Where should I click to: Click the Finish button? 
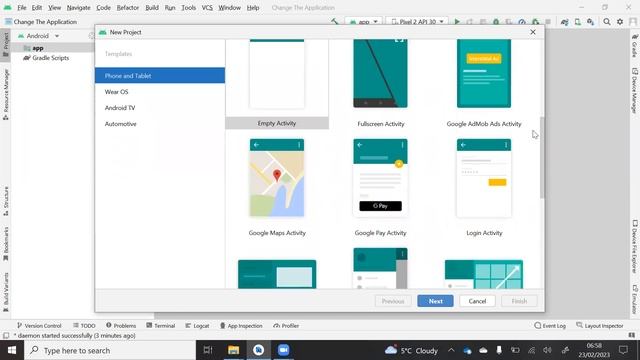519,301
